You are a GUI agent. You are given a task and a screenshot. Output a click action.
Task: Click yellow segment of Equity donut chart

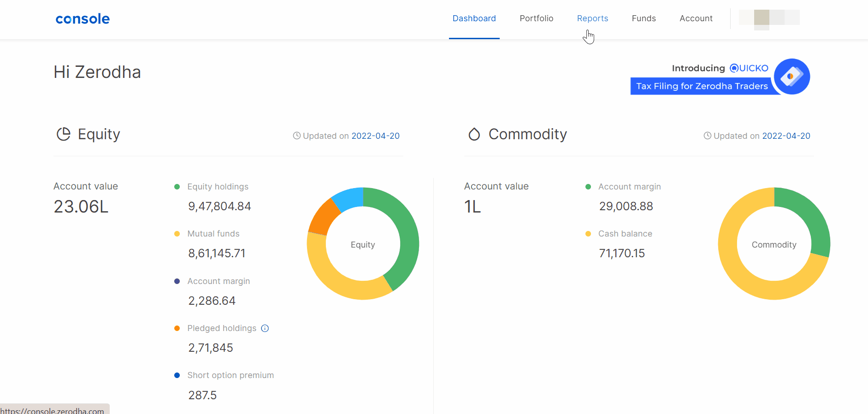pyautogui.click(x=337, y=284)
